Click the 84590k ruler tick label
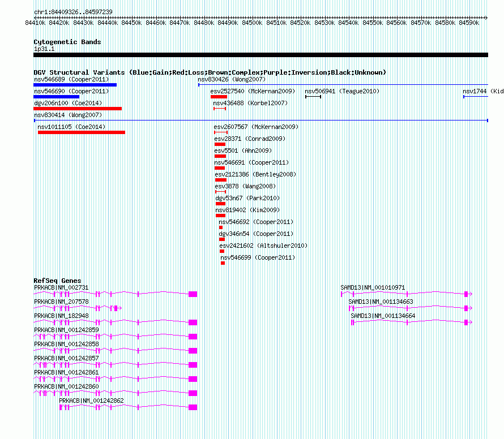The image size is (504, 439). coord(469,23)
